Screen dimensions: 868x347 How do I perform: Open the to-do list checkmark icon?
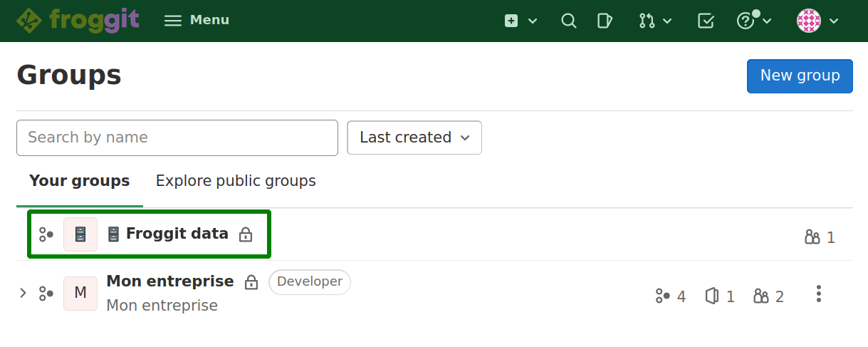tap(706, 21)
